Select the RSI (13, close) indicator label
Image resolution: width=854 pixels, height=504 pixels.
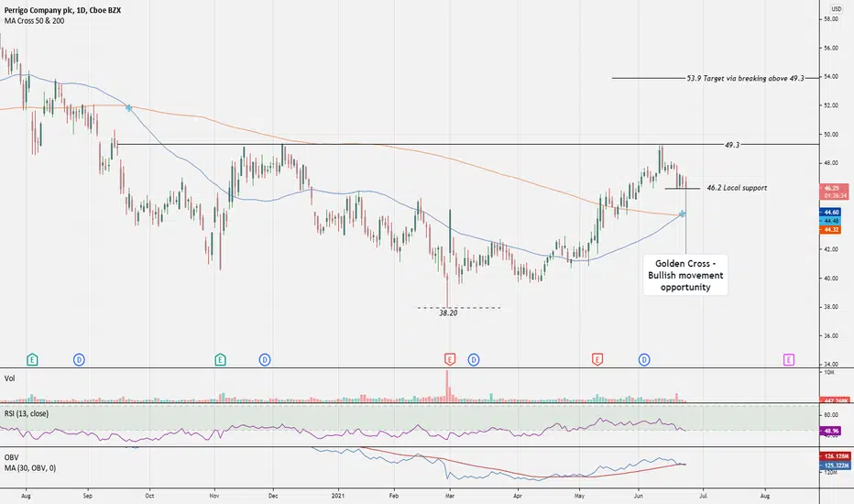tap(27, 413)
